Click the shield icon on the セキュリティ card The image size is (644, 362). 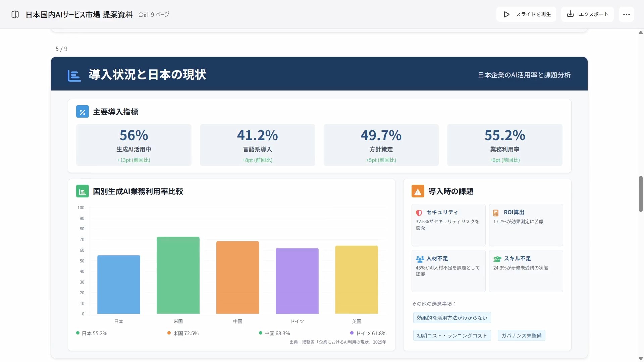click(x=419, y=213)
